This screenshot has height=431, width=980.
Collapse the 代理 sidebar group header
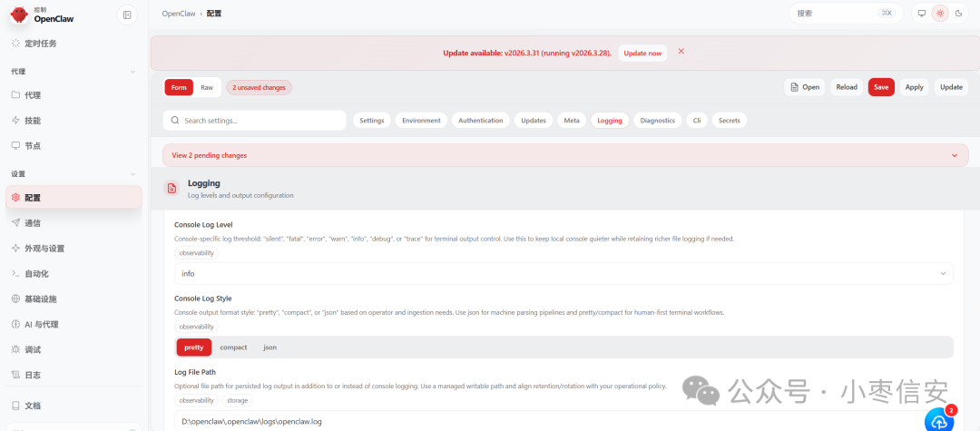pos(73,71)
